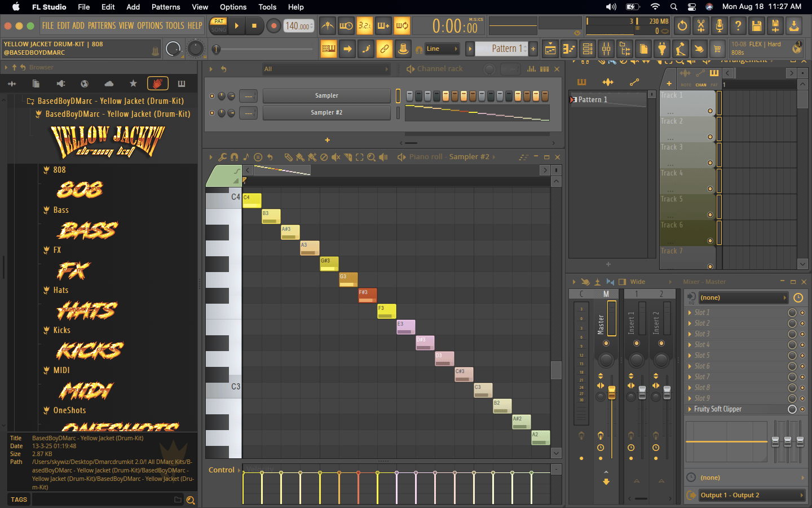Click the metronome icon in the toolbar
Image resolution: width=812 pixels, height=508 pixels.
[x=328, y=26]
